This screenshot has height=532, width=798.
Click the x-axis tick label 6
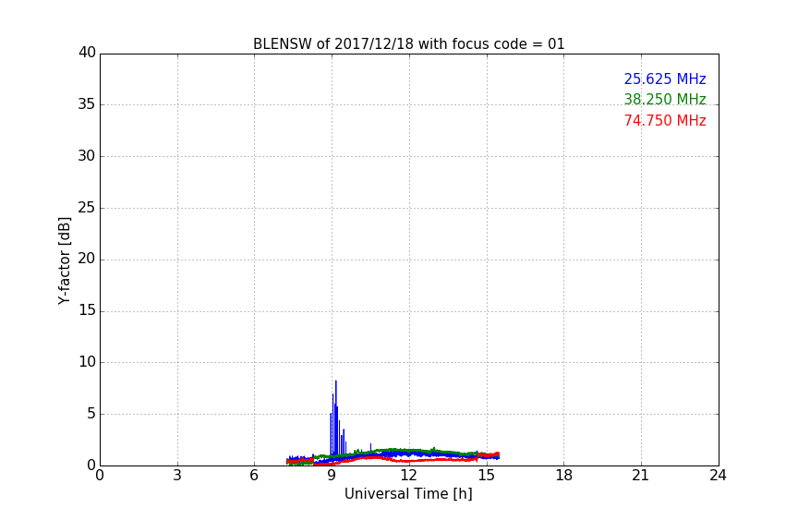(255, 476)
